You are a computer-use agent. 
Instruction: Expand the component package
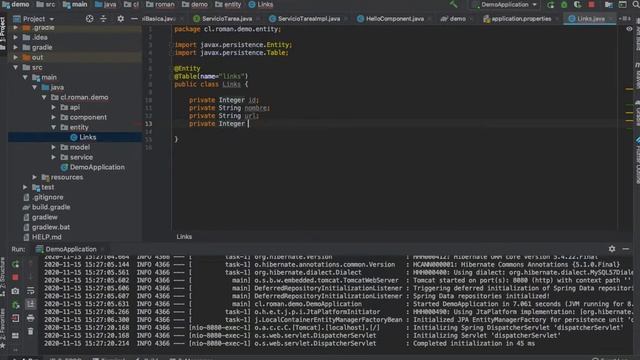click(x=54, y=117)
